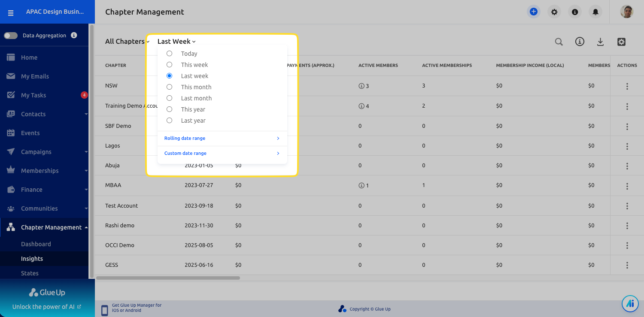Expand the Rolling date range option

222,139
